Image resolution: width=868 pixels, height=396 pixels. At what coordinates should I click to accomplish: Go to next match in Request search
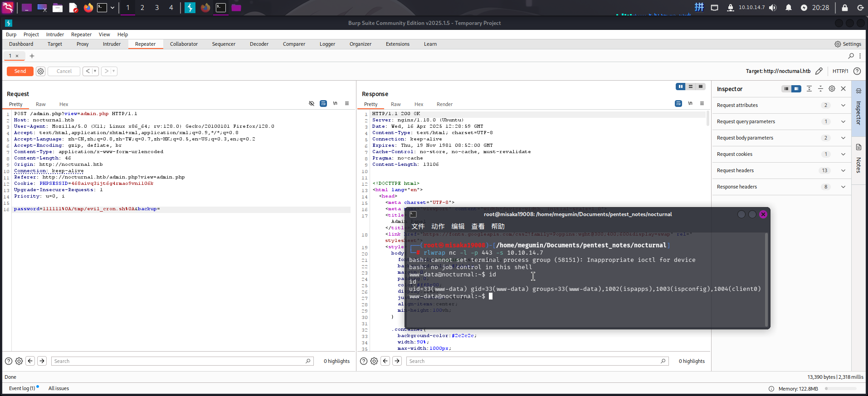[x=42, y=361]
